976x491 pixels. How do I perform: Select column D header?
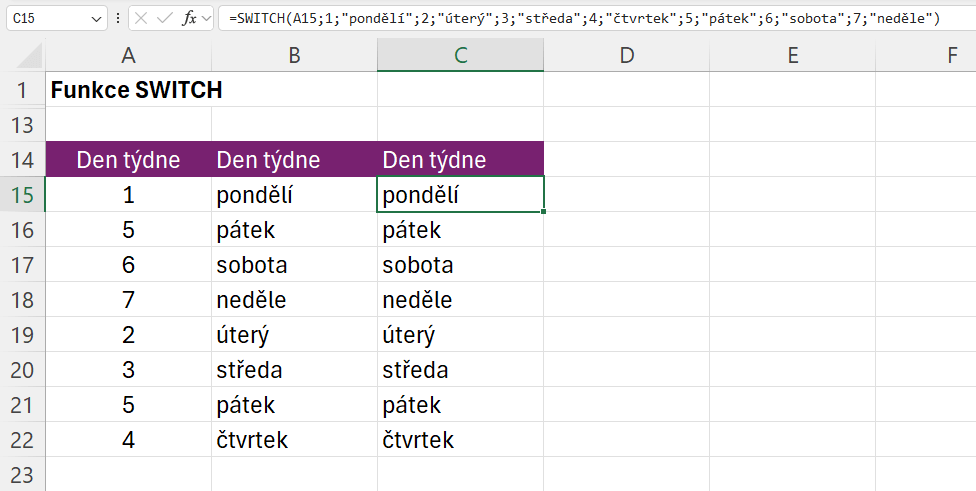click(626, 56)
